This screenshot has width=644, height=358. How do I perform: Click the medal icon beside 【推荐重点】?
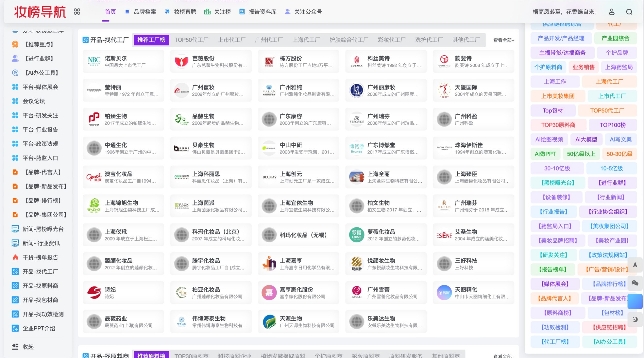pos(15,44)
